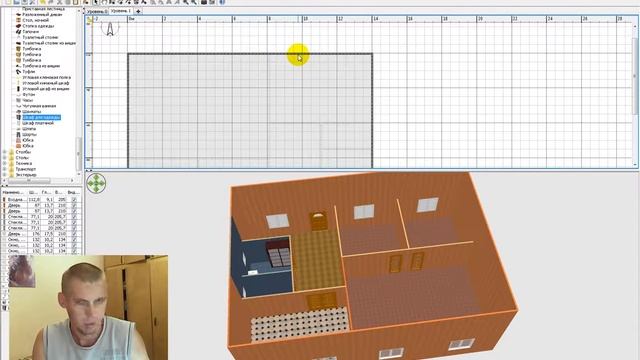Expand the Техника catalog category
Screen dimensions: 640x360
click(x=4, y=163)
